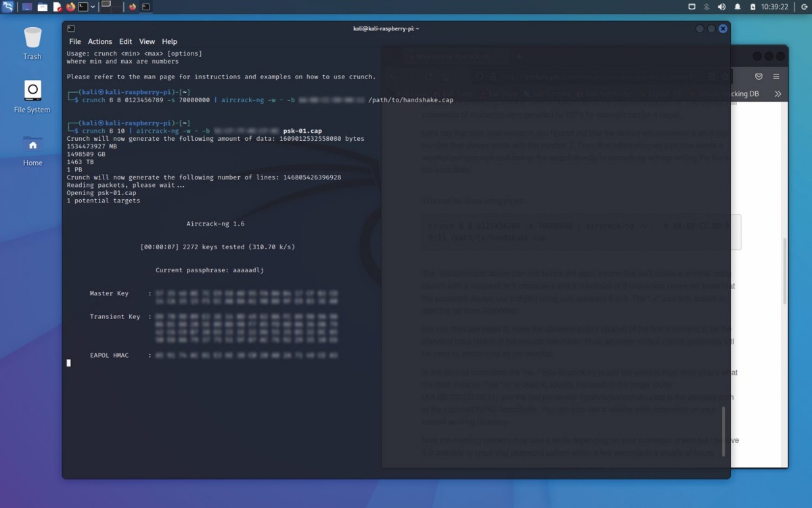Screen dimensions: 812x508
Task: Click the '1 potential targets' line
Action: pos(104,200)
